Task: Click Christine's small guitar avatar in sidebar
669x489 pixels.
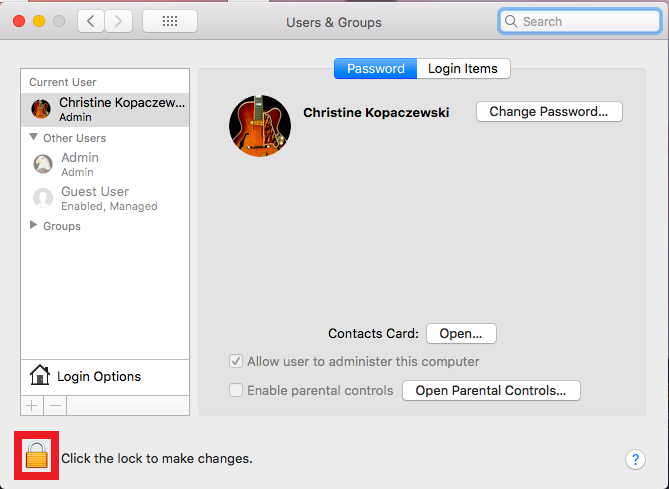Action: coord(41,109)
